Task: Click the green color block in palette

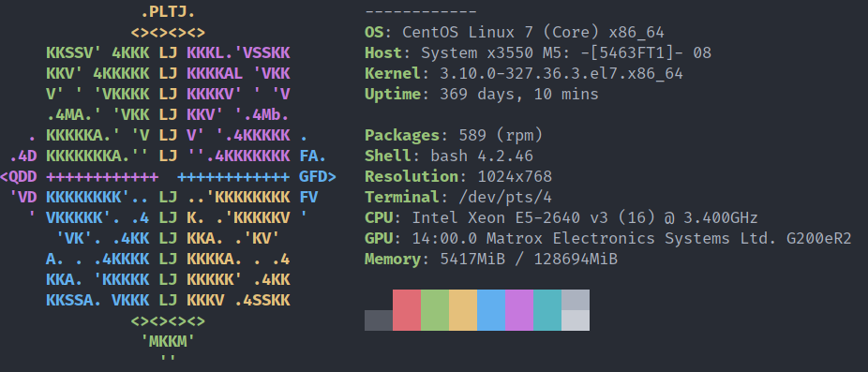Action: click(435, 310)
